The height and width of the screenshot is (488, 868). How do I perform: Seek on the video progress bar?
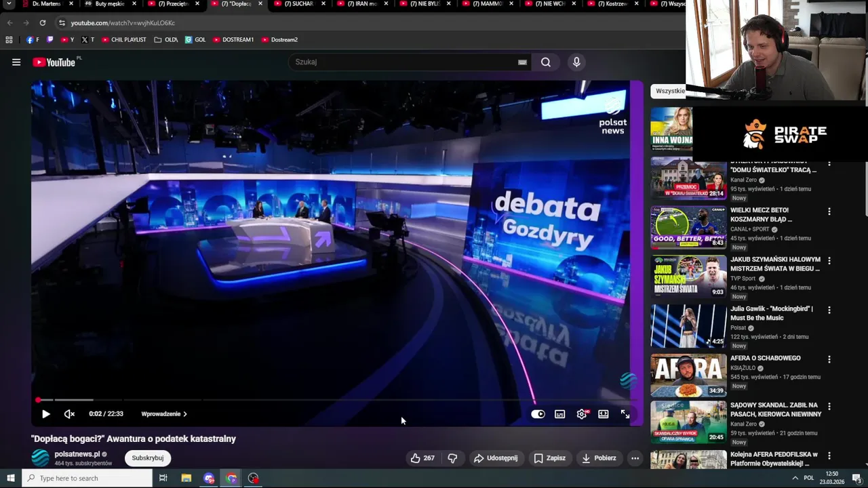click(x=332, y=400)
